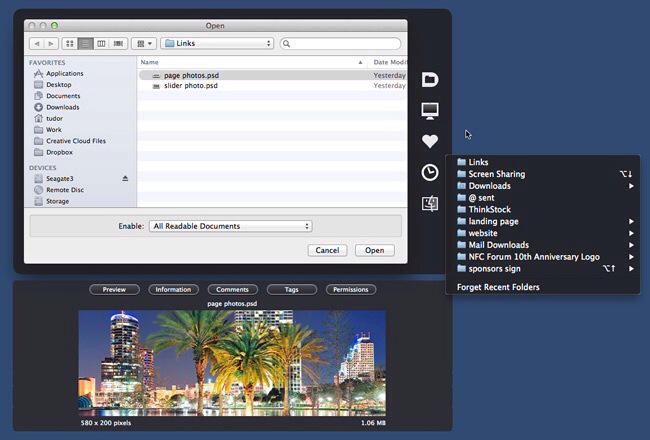The width and height of the screenshot is (650, 440).
Task: Open the computer/display icon menu
Action: coord(430,110)
